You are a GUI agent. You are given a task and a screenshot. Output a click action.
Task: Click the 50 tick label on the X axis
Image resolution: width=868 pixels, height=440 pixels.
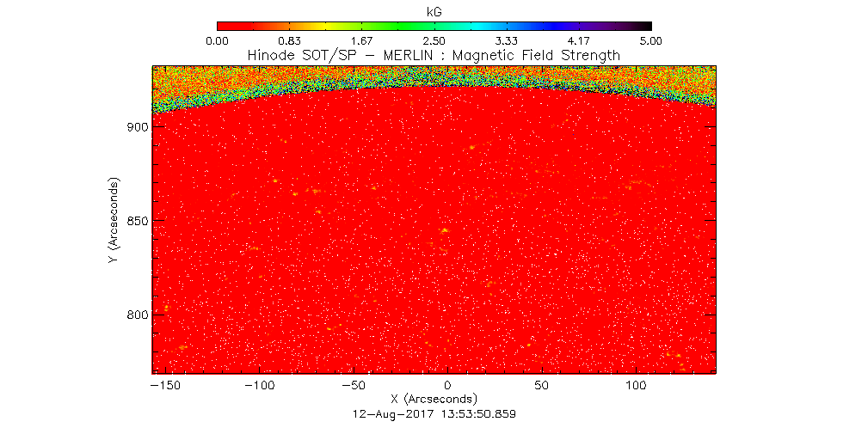541,386
